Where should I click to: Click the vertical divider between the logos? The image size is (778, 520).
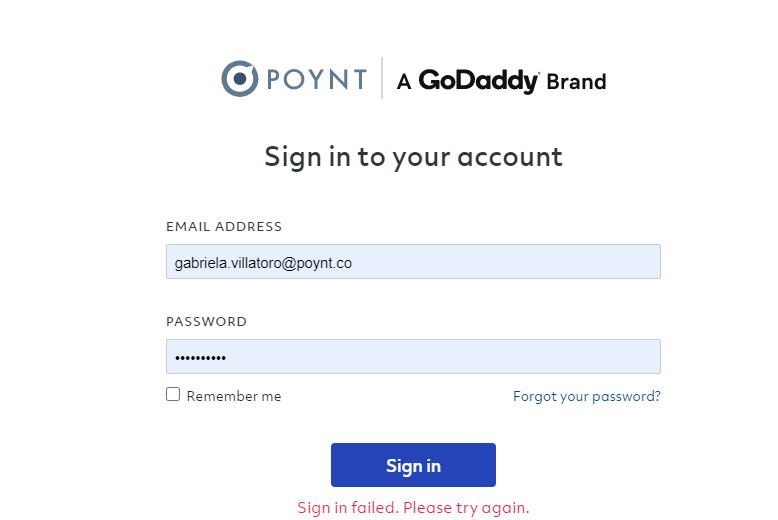pos(382,78)
